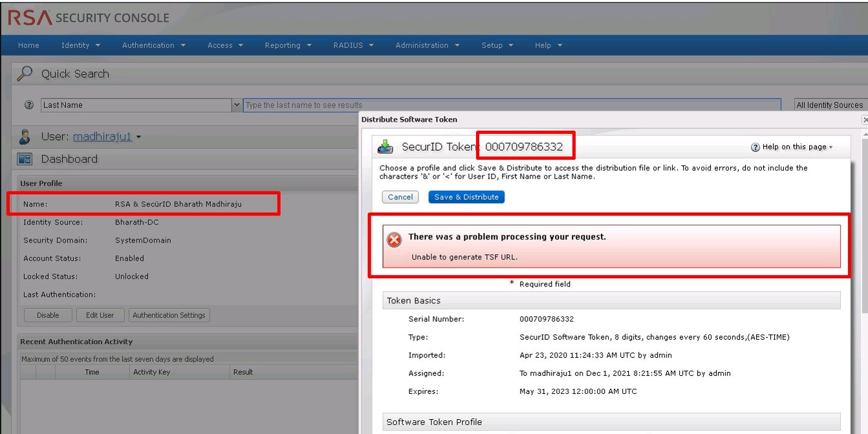868x434 pixels.
Task: Click the red error icon
Action: (394, 240)
